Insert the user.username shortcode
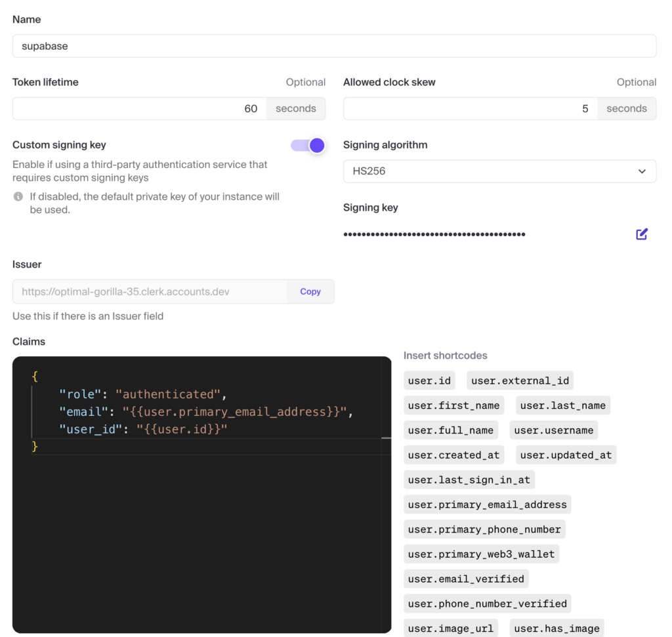The width and height of the screenshot is (672, 637). coord(554,430)
